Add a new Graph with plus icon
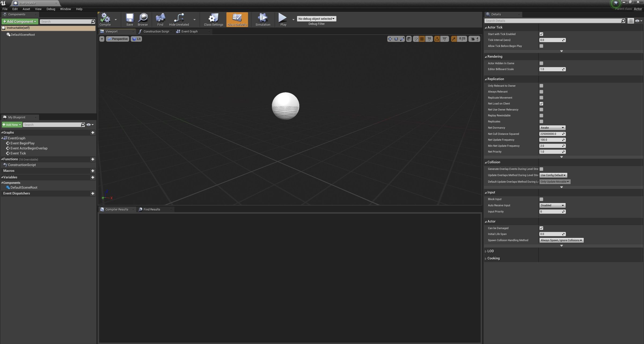The height and width of the screenshot is (344, 644). 93,133
